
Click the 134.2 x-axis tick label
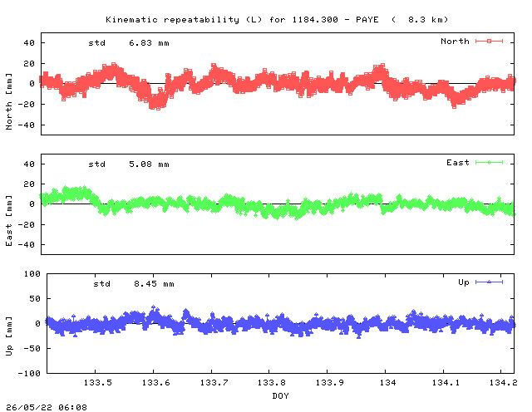pos(504,382)
